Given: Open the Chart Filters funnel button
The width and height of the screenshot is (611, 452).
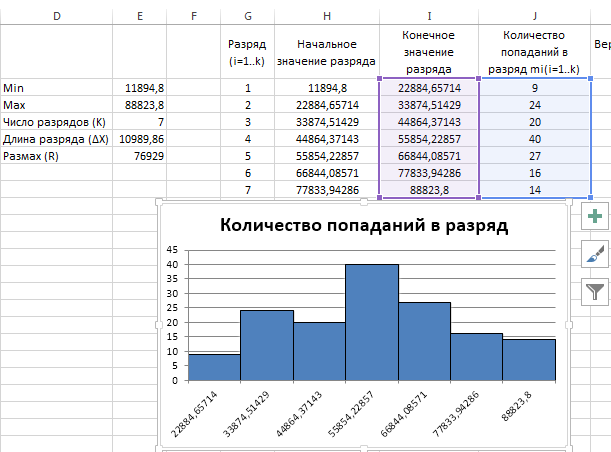Looking at the screenshot, I should coord(595,291).
